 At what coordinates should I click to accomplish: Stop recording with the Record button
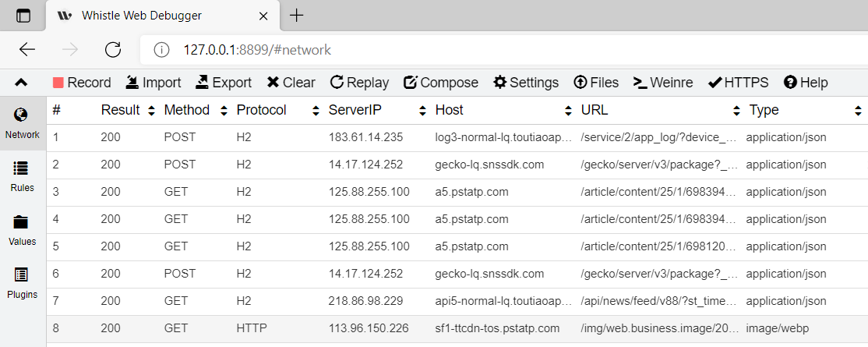tap(81, 83)
